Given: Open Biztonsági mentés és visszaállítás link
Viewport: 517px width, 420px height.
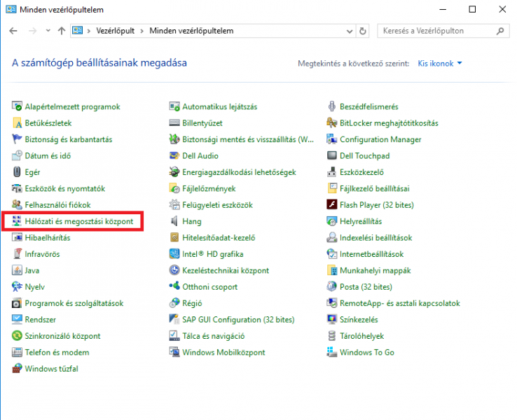Looking at the screenshot, I should 248,139.
